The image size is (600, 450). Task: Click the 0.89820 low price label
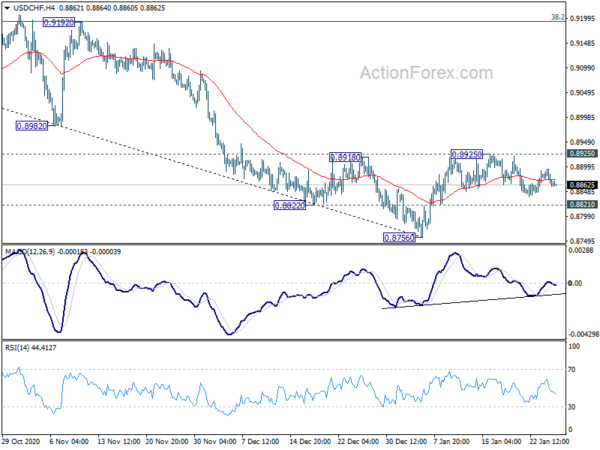click(31, 126)
